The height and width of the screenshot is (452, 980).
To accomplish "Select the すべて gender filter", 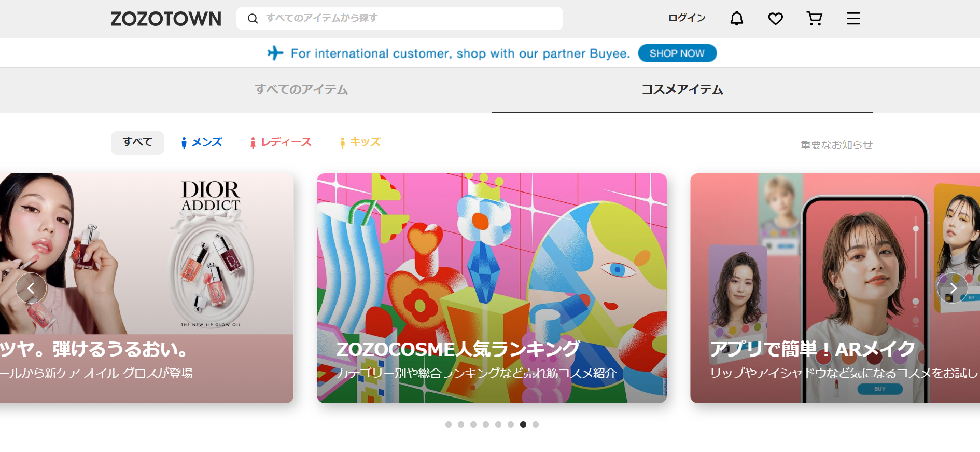I will coord(137,142).
